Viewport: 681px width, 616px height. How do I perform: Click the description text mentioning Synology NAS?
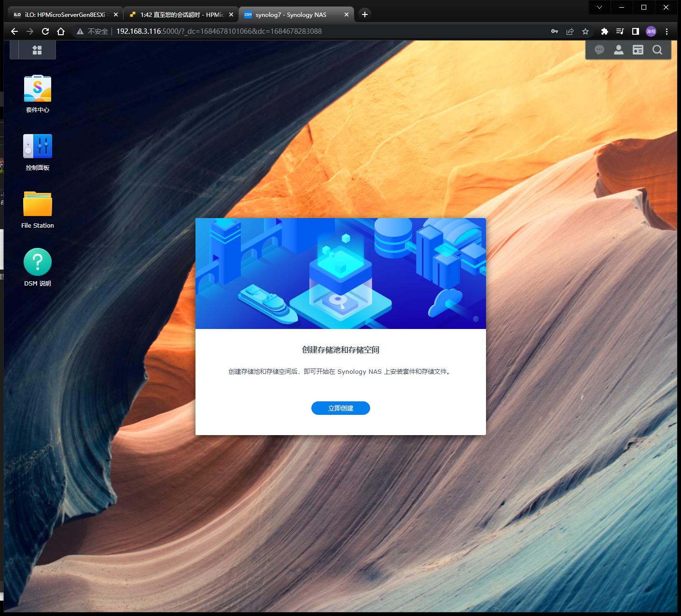pyautogui.click(x=341, y=372)
